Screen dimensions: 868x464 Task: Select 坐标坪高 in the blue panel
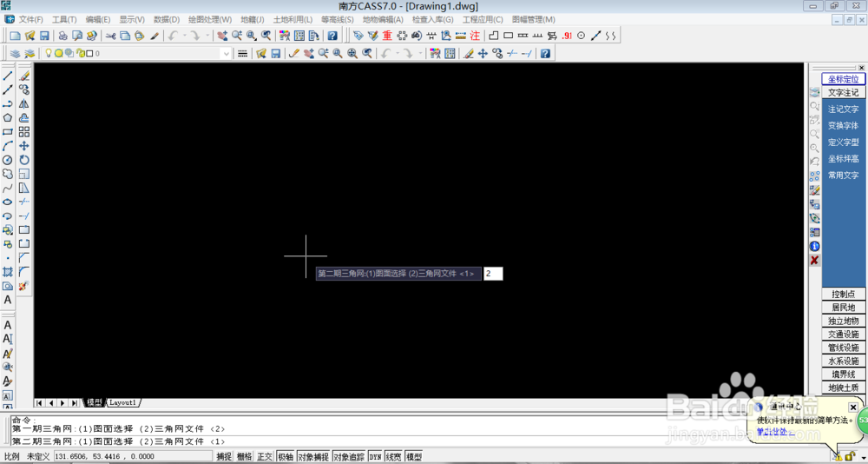[843, 159]
